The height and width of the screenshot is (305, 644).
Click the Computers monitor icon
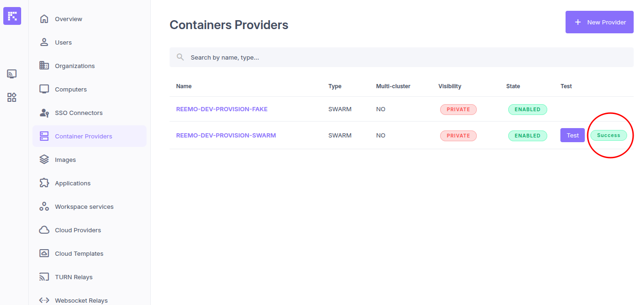click(x=44, y=89)
